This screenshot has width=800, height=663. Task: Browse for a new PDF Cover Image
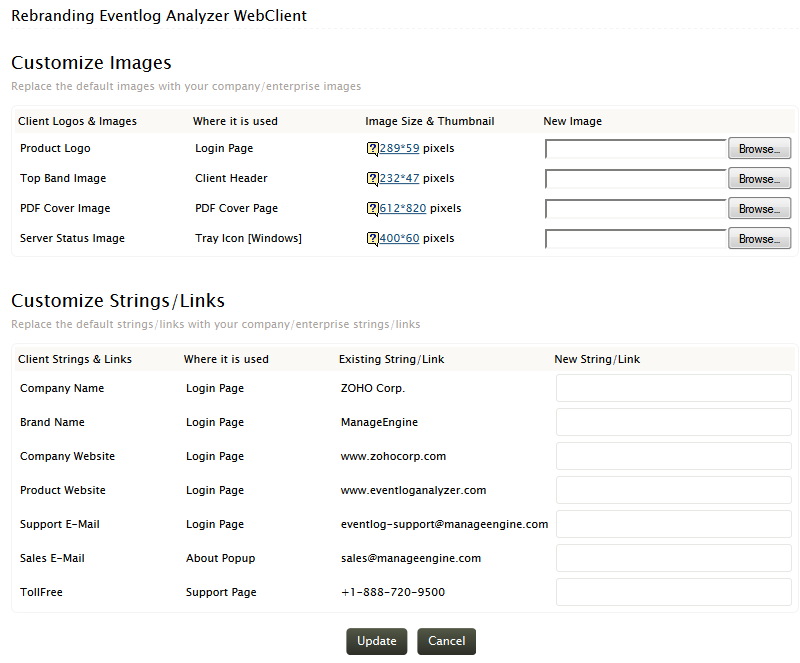(x=759, y=209)
